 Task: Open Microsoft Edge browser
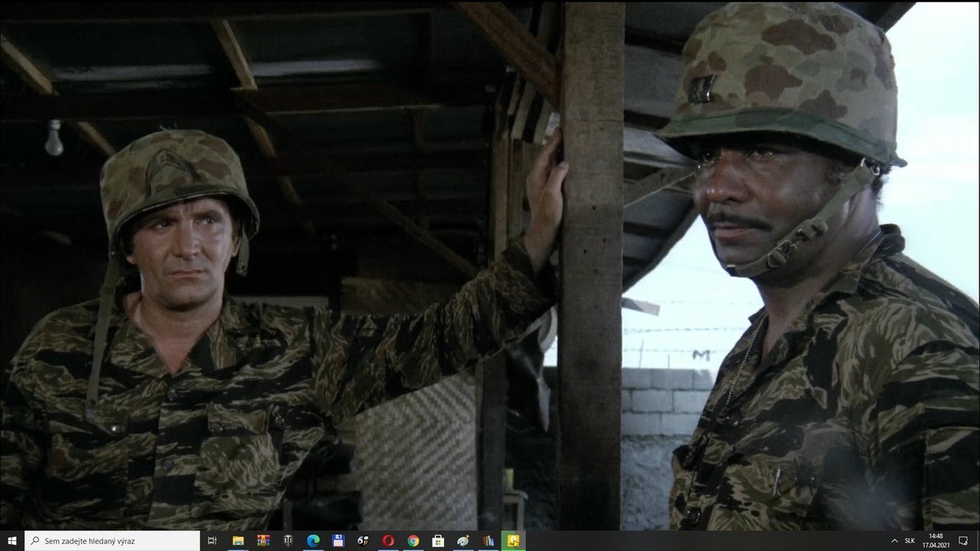313,540
